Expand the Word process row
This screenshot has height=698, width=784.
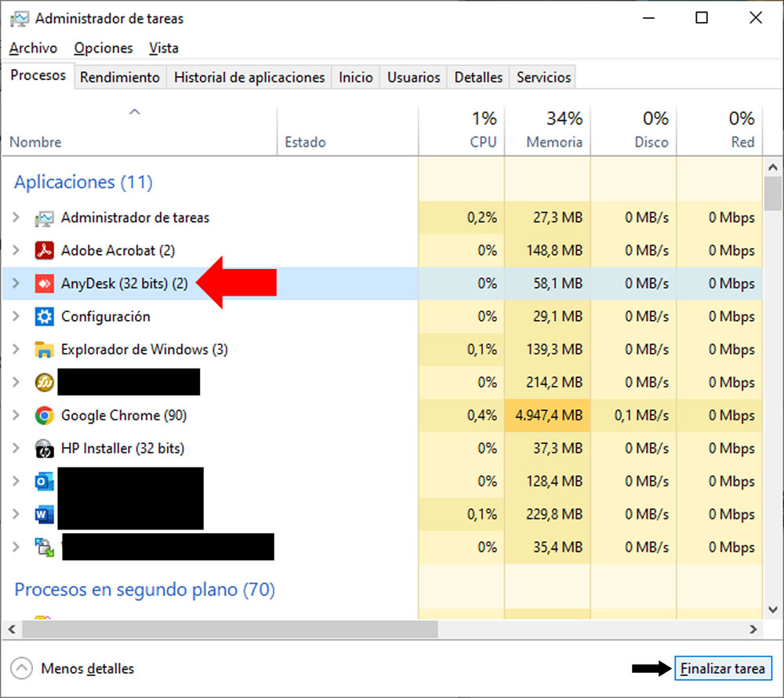[x=16, y=514]
